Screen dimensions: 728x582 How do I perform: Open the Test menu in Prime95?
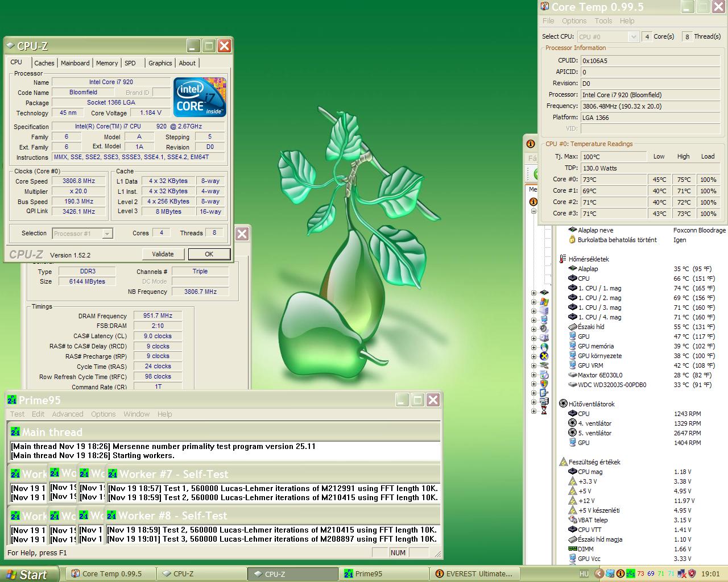tap(17, 414)
